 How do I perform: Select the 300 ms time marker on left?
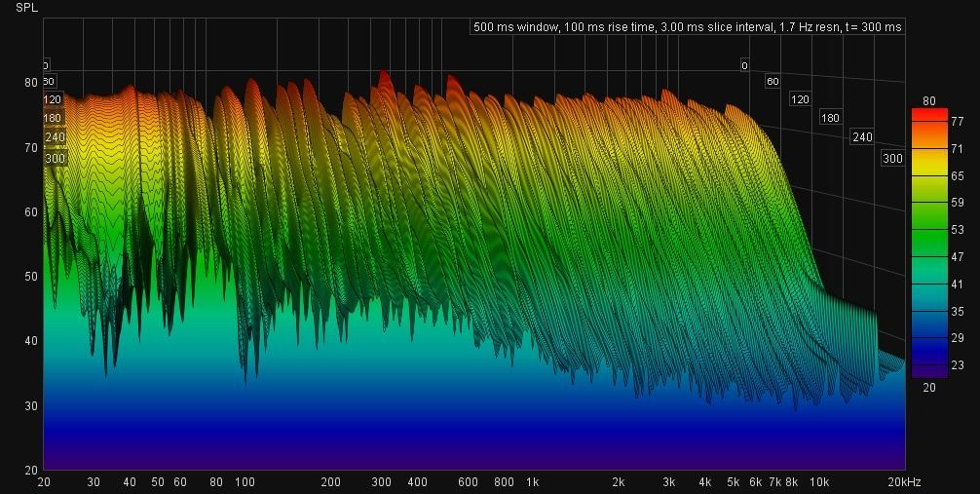(x=55, y=159)
